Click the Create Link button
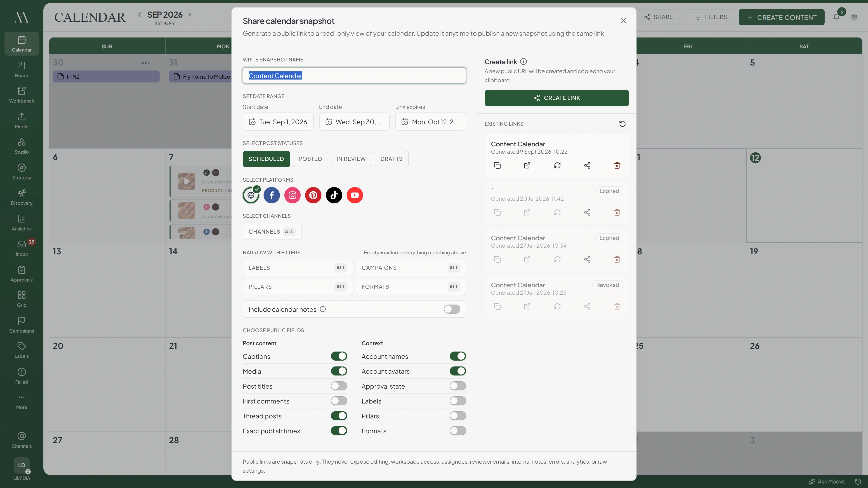868x488 pixels. [x=556, y=98]
